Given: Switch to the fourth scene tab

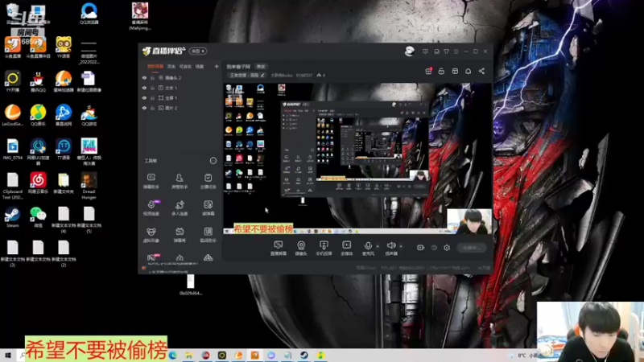Looking at the screenshot, I should tap(199, 66).
